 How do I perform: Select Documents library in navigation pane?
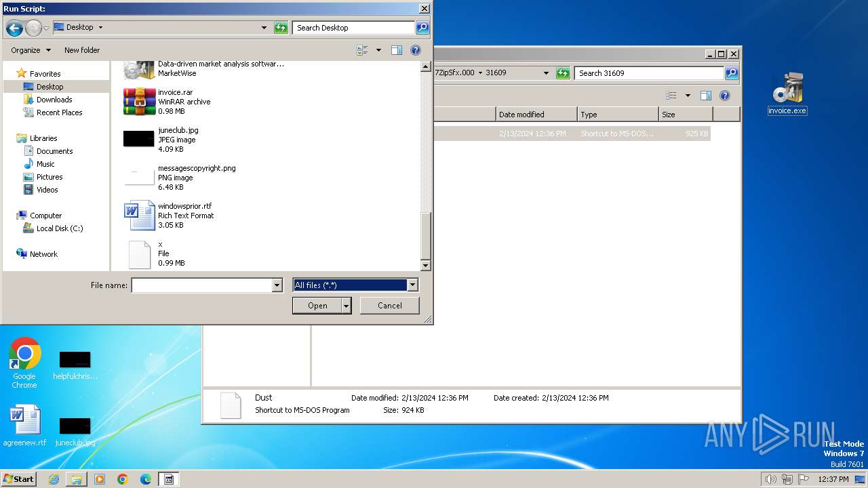tap(55, 151)
